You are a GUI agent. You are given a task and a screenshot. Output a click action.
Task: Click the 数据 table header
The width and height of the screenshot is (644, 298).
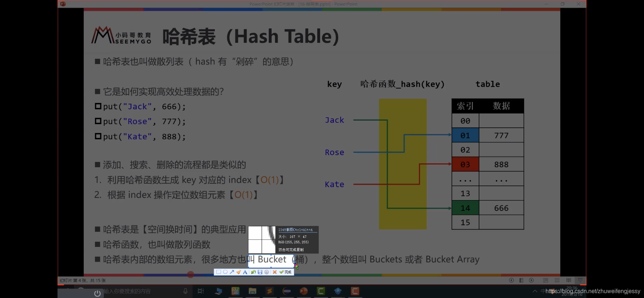501,106
